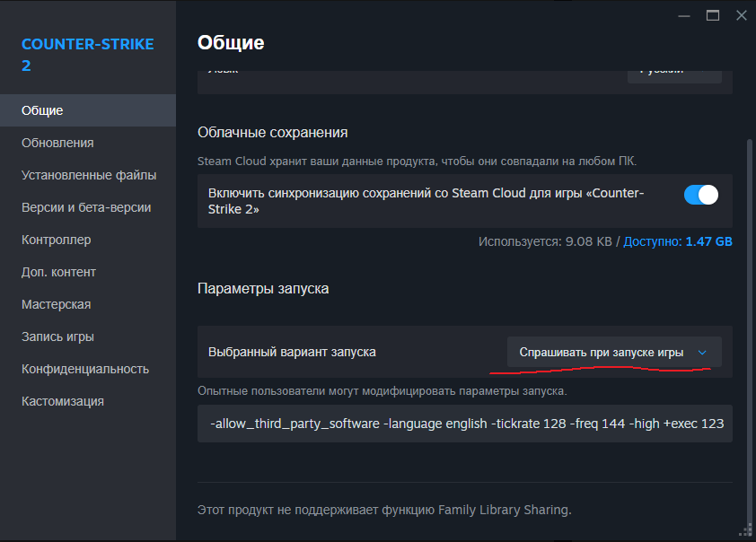Click the Steam Cloud description text
Image resolution: width=756 pixels, height=542 pixels.
(x=417, y=161)
